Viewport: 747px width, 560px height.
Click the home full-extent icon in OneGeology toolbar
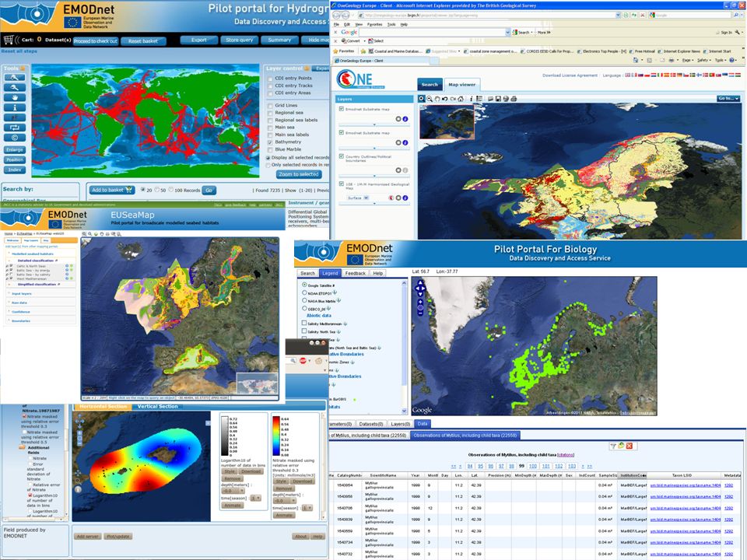(x=461, y=99)
